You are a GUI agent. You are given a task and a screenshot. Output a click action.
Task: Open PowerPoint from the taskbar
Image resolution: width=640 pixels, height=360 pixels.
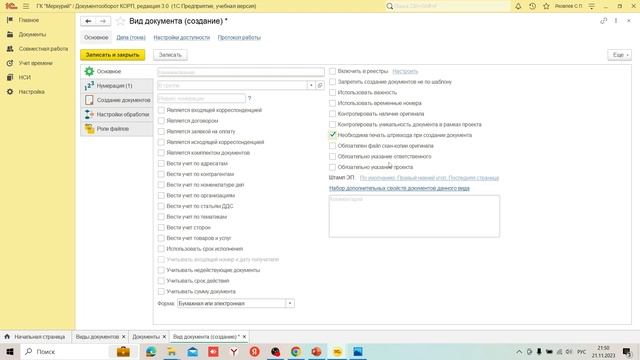316,351
